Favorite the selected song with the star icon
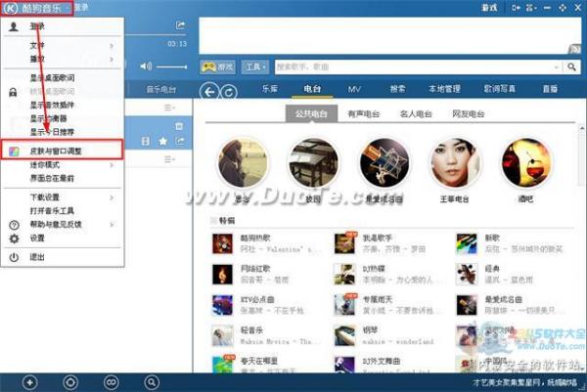Image resolution: width=587 pixels, height=392 pixels. pos(162,141)
